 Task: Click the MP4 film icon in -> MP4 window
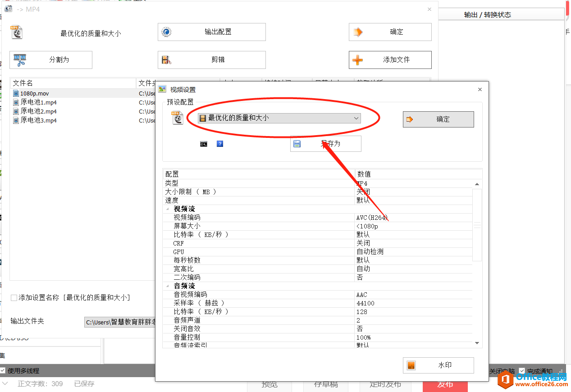pyautogui.click(x=17, y=32)
